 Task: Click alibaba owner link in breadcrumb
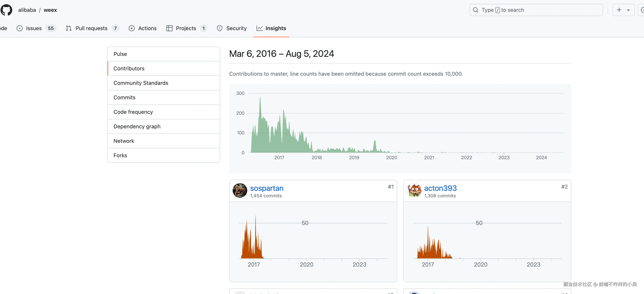(27, 10)
